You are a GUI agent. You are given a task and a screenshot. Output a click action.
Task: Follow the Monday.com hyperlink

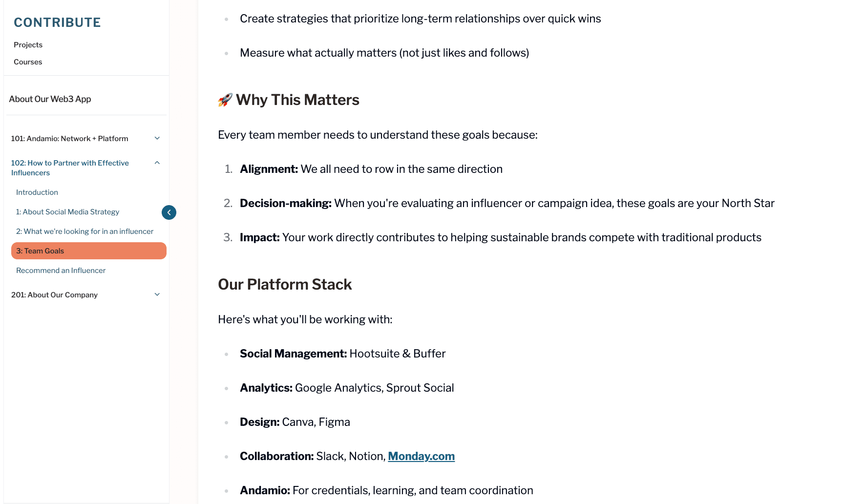click(421, 456)
